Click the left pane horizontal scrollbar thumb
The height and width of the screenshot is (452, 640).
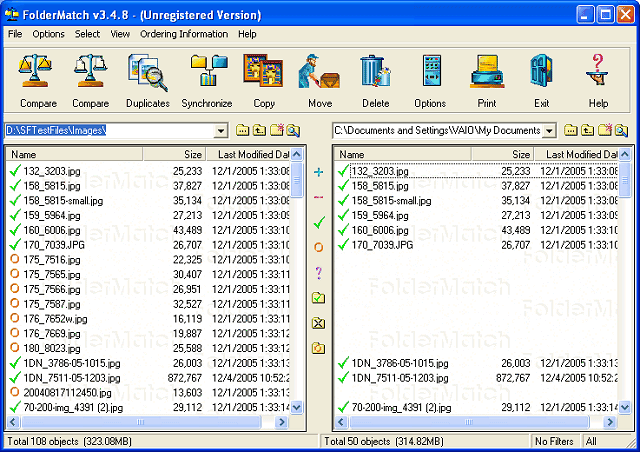(x=140, y=422)
